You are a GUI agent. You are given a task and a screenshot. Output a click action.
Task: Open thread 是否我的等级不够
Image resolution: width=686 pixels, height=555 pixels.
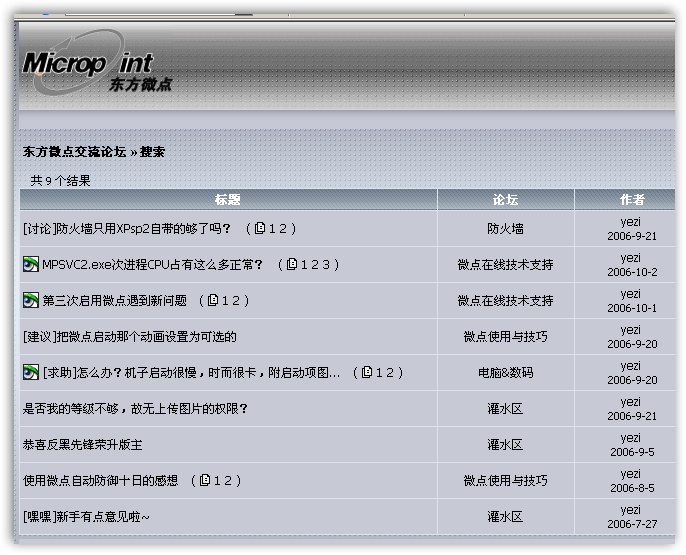pos(135,408)
